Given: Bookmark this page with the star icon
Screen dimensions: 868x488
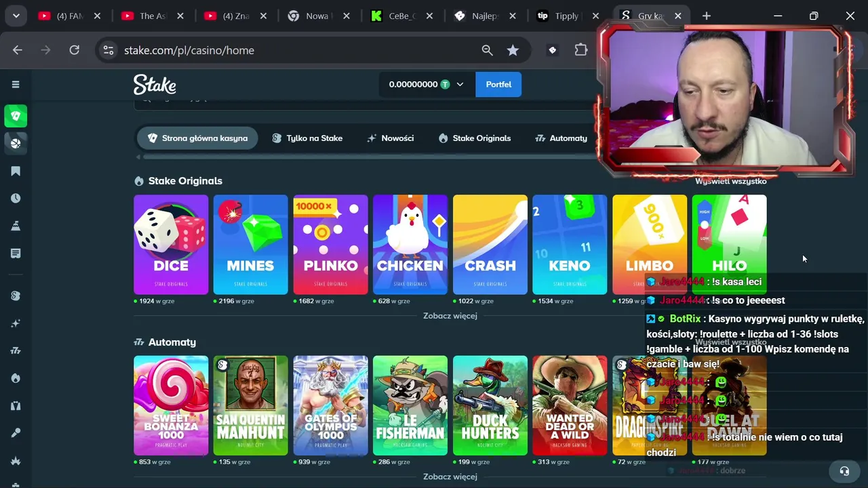Looking at the screenshot, I should pos(513,50).
